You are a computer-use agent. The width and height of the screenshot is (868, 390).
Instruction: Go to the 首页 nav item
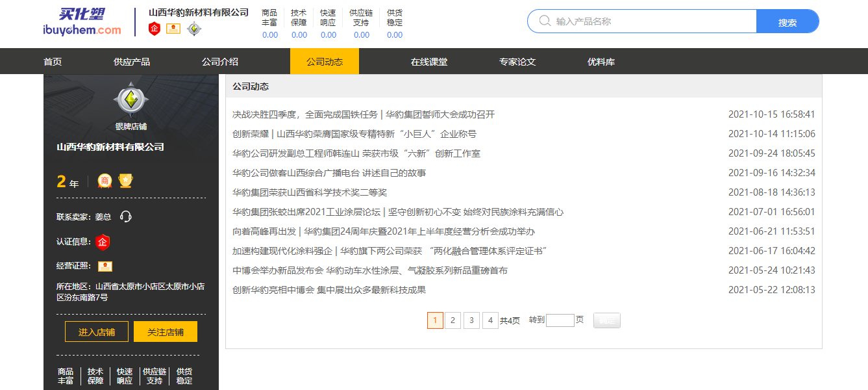point(53,62)
